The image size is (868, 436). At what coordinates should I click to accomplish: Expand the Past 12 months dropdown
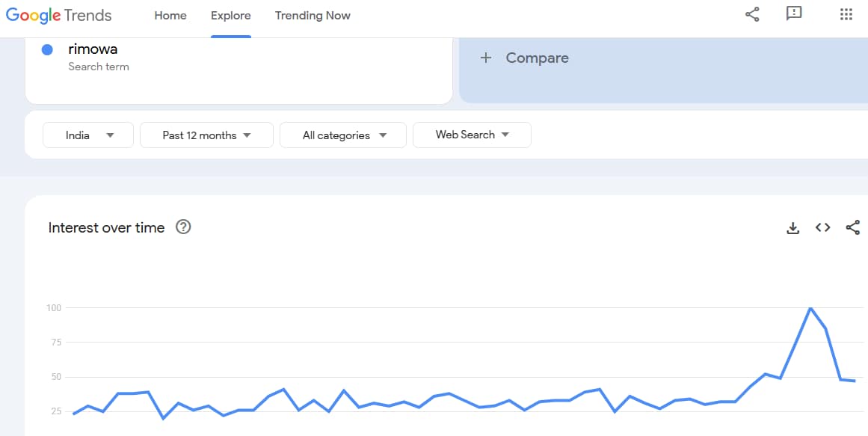coord(206,135)
